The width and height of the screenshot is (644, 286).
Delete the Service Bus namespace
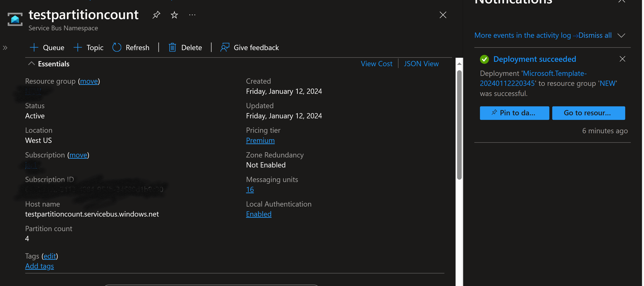coord(185,48)
